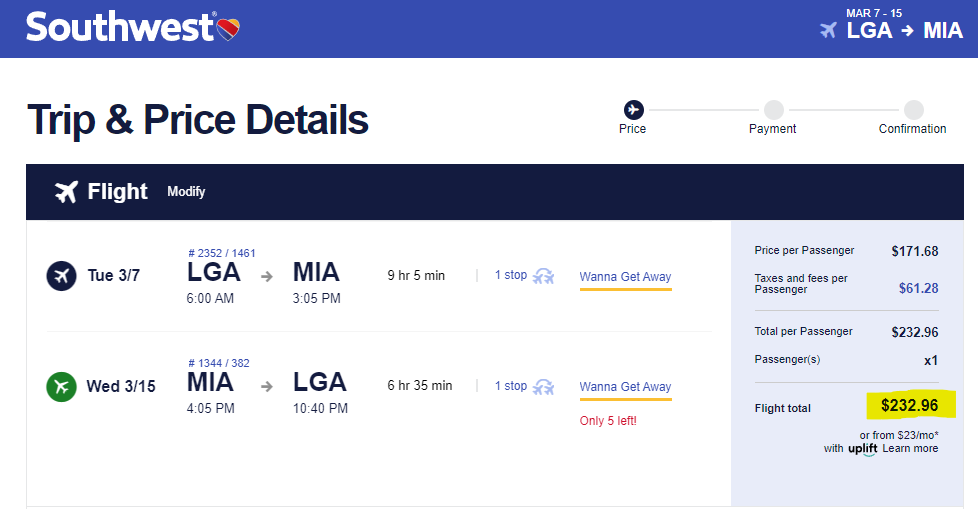Screen dimensions: 978x509
Task: Open flight numbers # 2352 / 1461
Action: pos(221,253)
